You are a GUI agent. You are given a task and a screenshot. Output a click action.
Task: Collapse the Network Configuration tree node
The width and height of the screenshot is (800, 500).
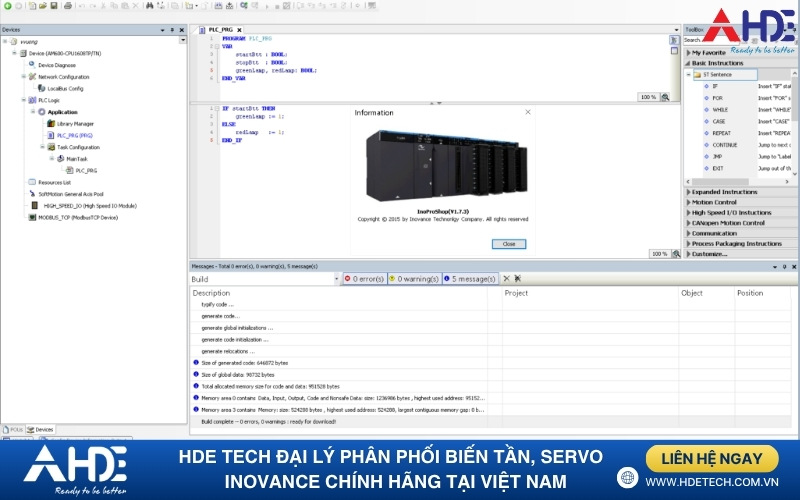tap(23, 77)
